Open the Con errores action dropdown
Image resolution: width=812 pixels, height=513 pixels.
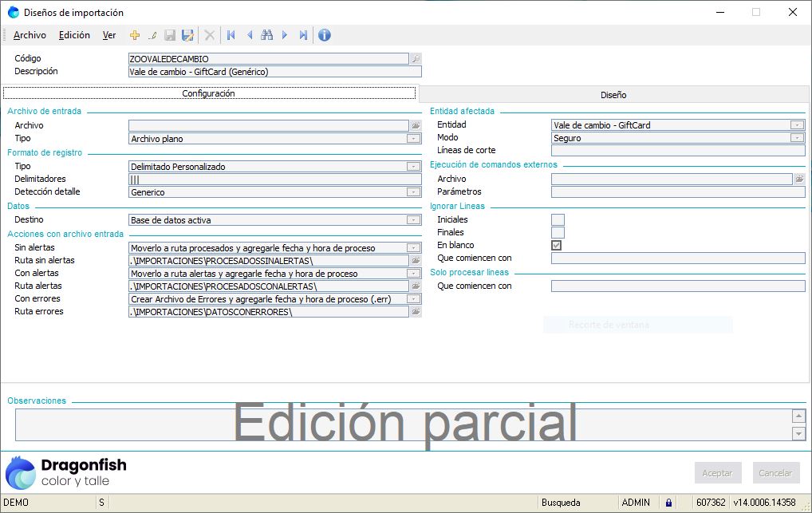point(413,299)
